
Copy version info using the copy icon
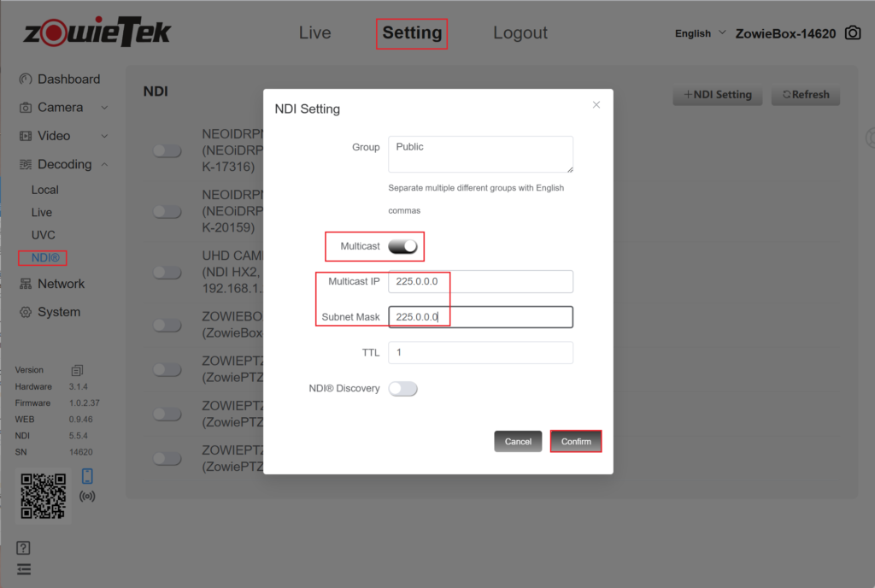(77, 370)
